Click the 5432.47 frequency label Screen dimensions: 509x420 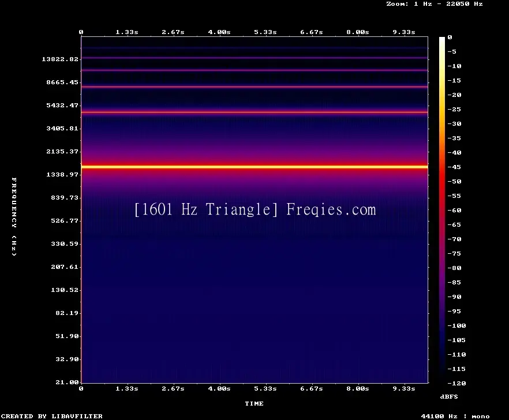pos(62,105)
